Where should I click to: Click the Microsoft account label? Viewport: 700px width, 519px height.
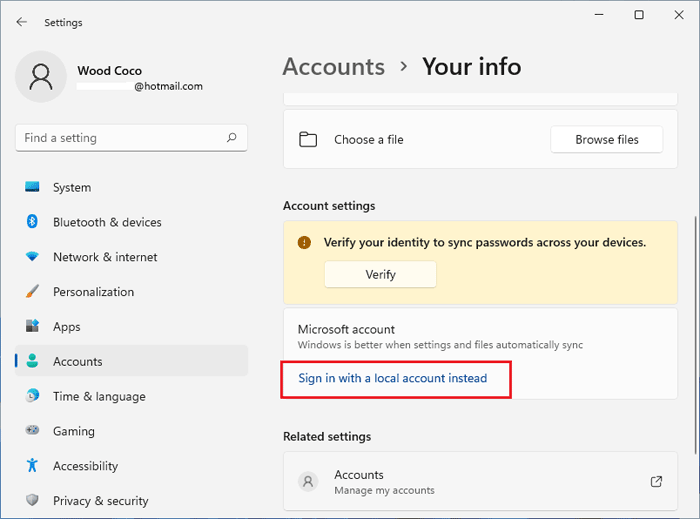tap(346, 329)
